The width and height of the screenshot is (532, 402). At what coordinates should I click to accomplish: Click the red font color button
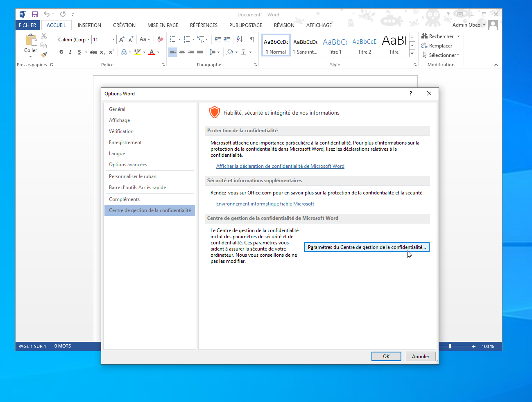(x=152, y=52)
